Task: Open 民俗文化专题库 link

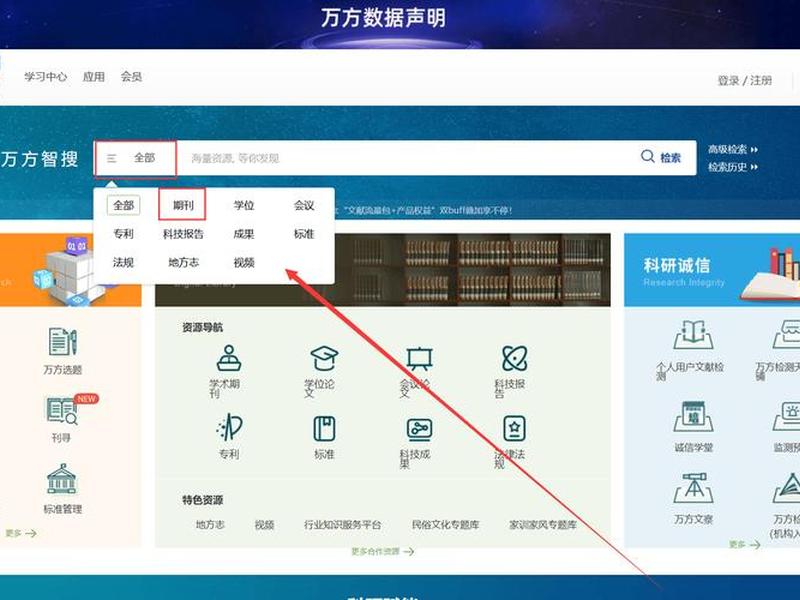Action: tap(445, 524)
